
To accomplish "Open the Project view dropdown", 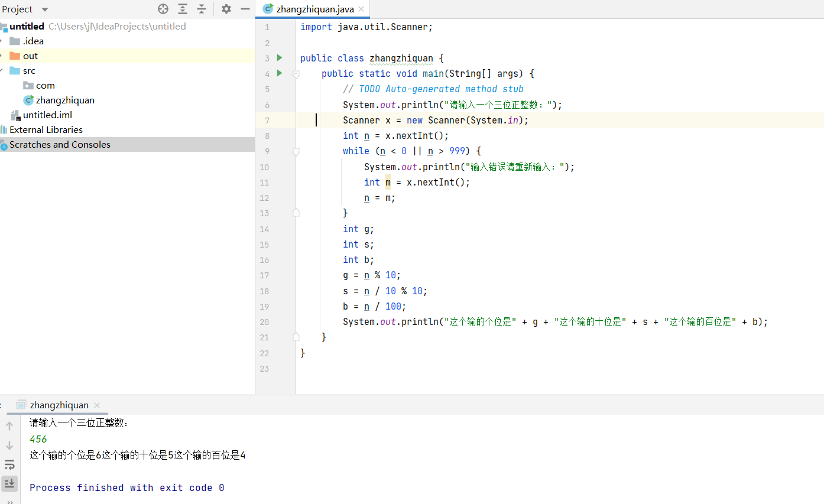I will [x=45, y=9].
